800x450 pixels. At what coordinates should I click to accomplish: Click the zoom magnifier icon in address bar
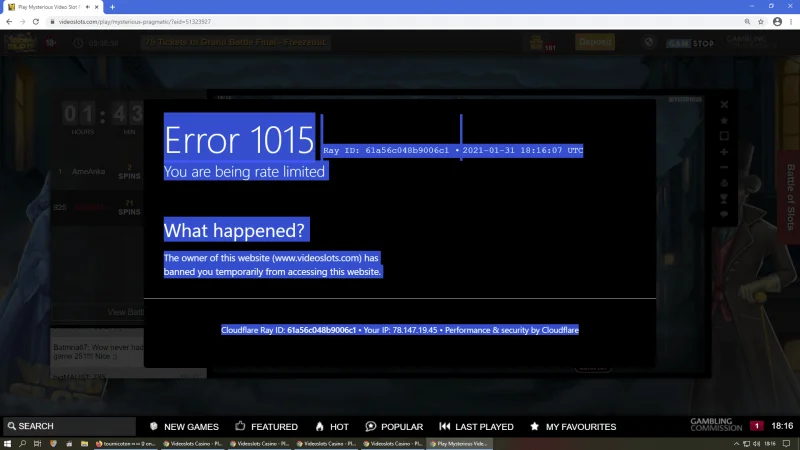[x=747, y=22]
